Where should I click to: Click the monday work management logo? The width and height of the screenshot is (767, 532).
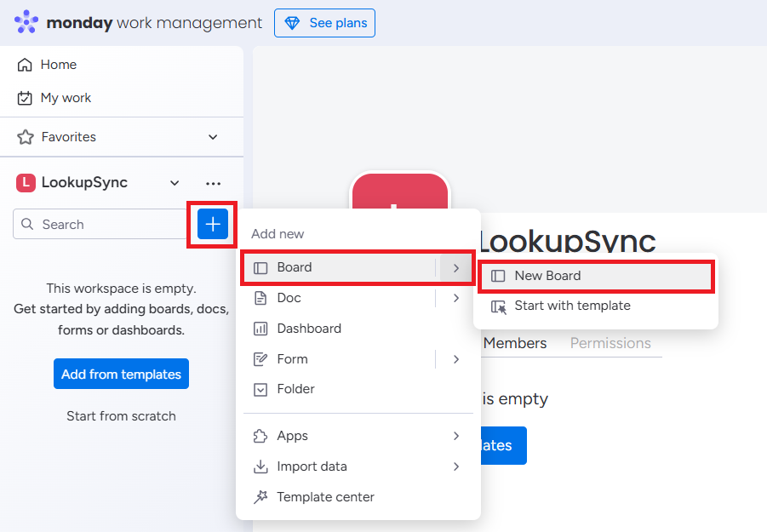[x=138, y=22]
